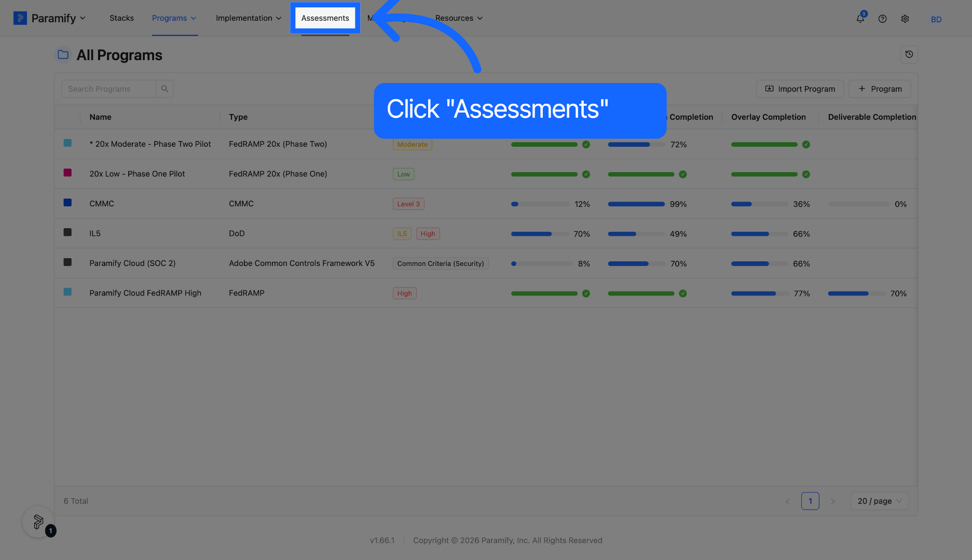Image resolution: width=972 pixels, height=560 pixels.
Task: Click the Low level tag
Action: coord(403,174)
